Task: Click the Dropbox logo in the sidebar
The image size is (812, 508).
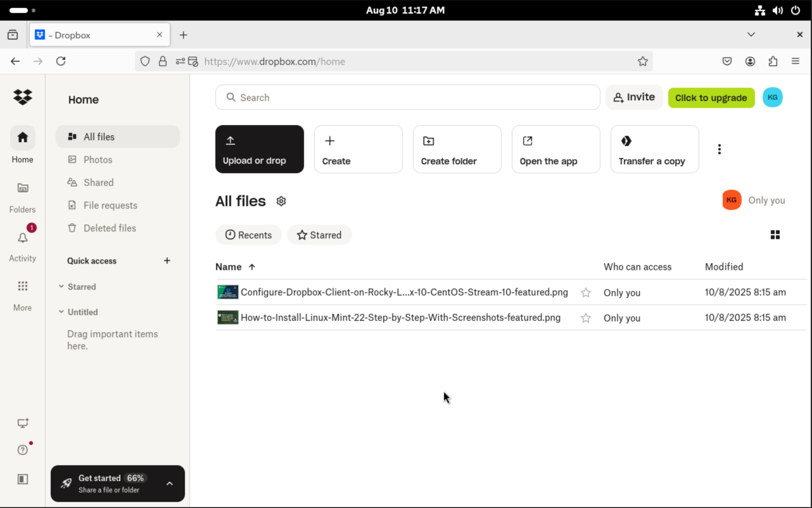Action: coord(22,97)
